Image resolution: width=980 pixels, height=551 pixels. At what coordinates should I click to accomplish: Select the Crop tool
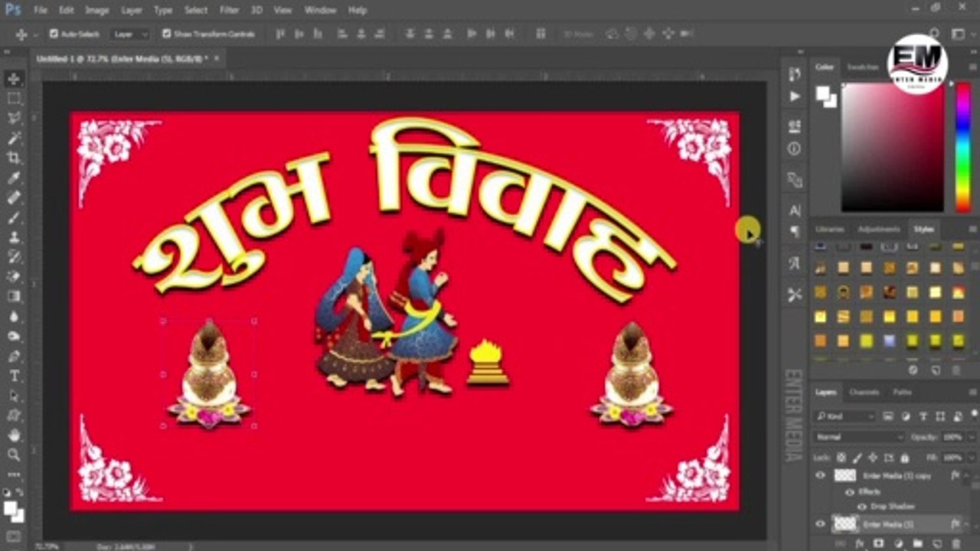click(14, 158)
